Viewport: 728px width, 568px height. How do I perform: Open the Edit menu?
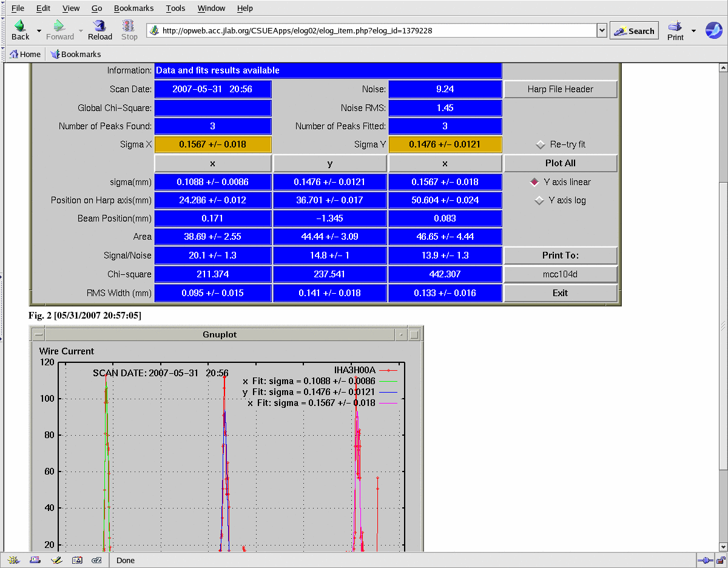tap(43, 8)
